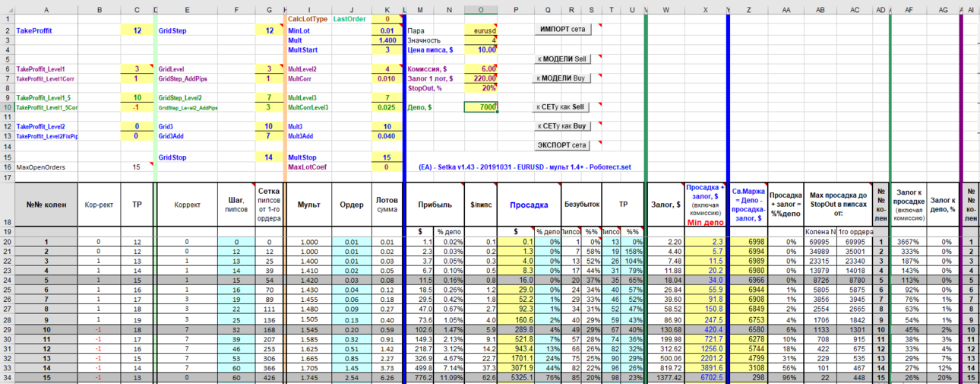The image size is (980, 384).
Task: Select the TakeProffit value cell 12
Action: tap(137, 30)
